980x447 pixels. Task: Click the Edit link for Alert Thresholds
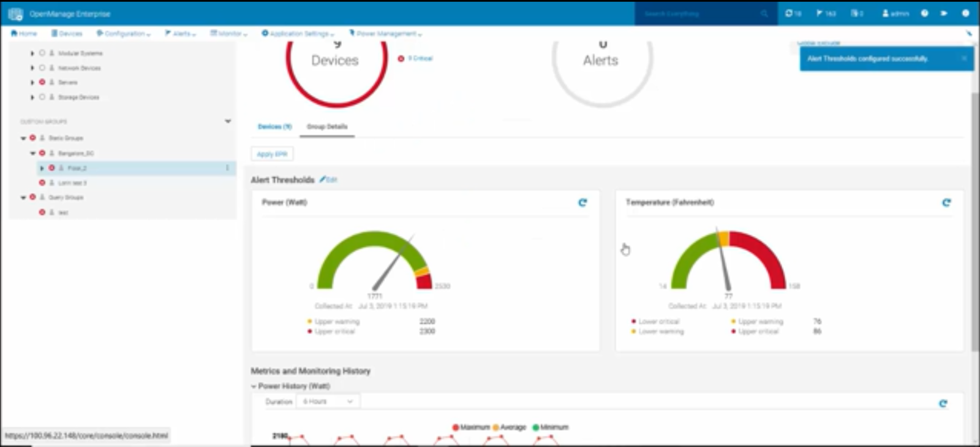point(328,180)
